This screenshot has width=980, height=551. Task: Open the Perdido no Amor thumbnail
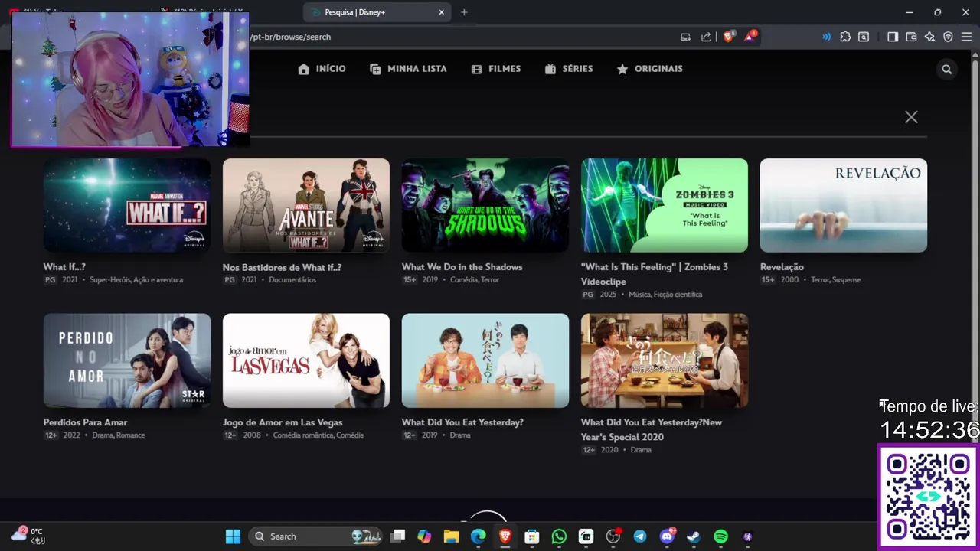pyautogui.click(x=127, y=360)
